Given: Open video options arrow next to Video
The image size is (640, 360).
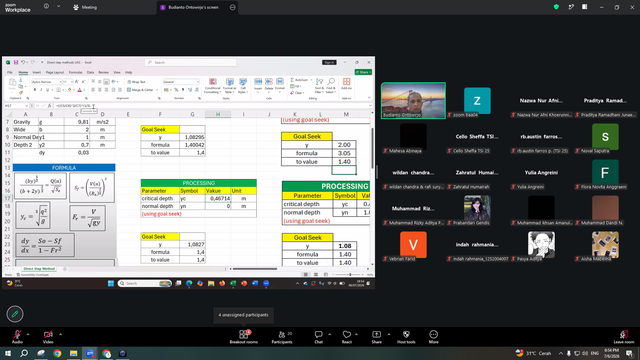Looking at the screenshot, I should coord(60,334).
